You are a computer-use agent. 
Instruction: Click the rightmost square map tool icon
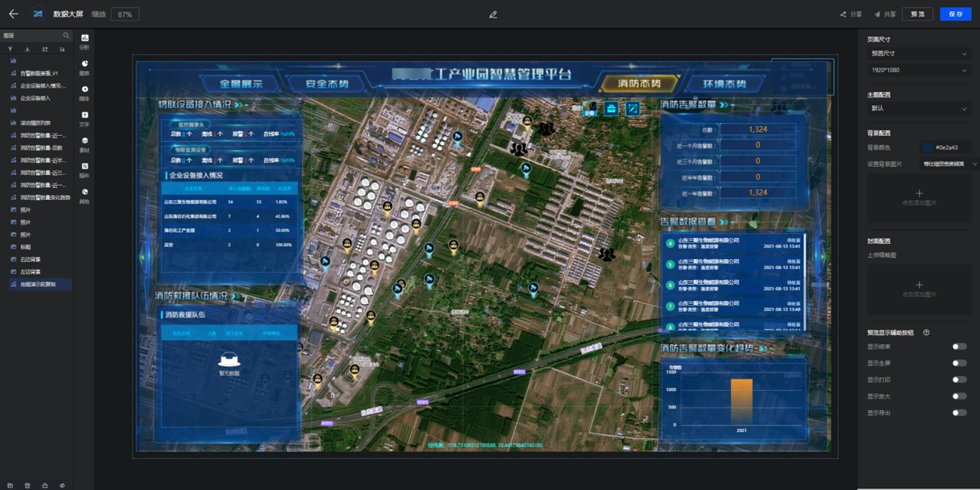click(633, 109)
